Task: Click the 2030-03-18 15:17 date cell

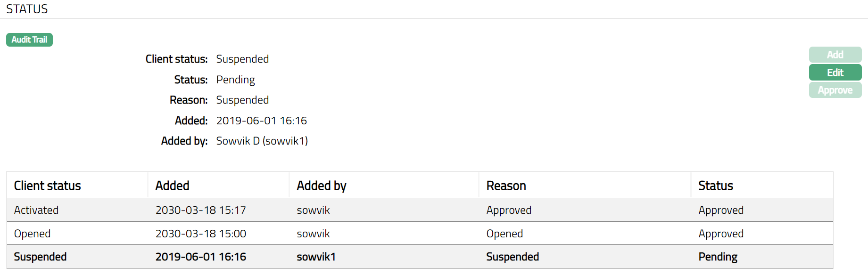Action: pyautogui.click(x=200, y=210)
